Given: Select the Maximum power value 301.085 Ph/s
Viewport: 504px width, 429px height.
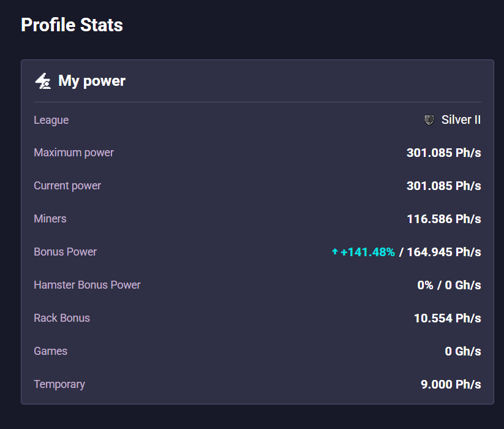Looking at the screenshot, I should tap(443, 153).
